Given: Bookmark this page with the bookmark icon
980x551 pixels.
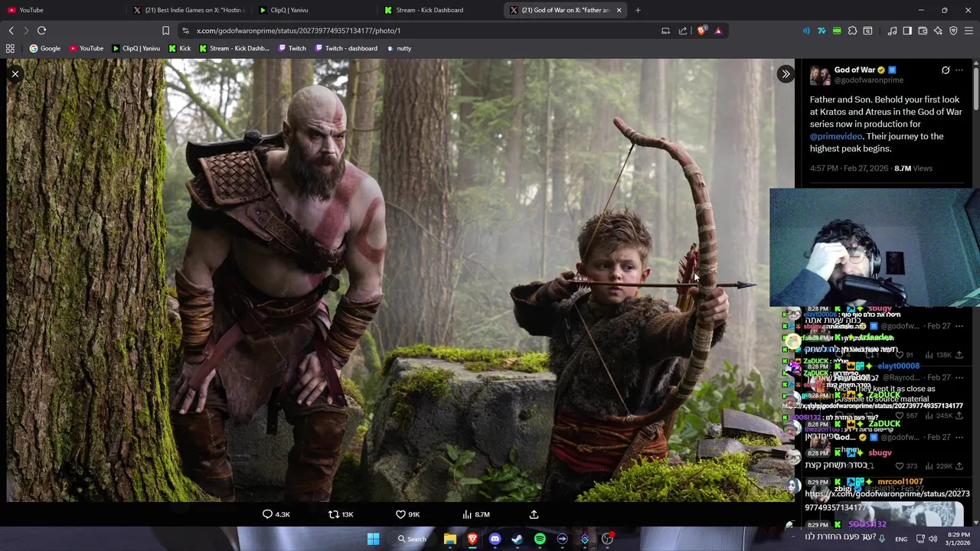Looking at the screenshot, I should click(165, 31).
